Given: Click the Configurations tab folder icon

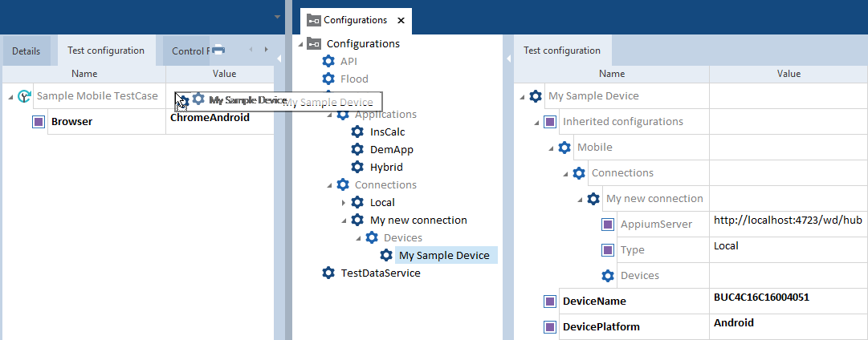Looking at the screenshot, I should [x=313, y=21].
